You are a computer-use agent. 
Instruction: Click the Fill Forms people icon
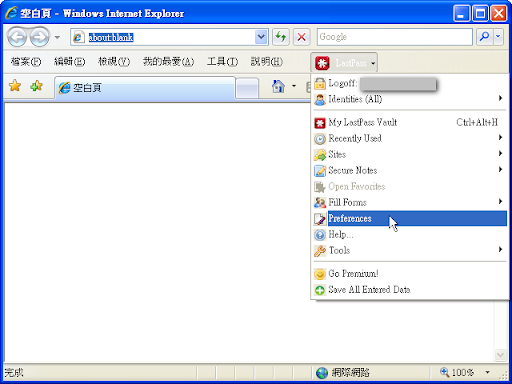320,202
